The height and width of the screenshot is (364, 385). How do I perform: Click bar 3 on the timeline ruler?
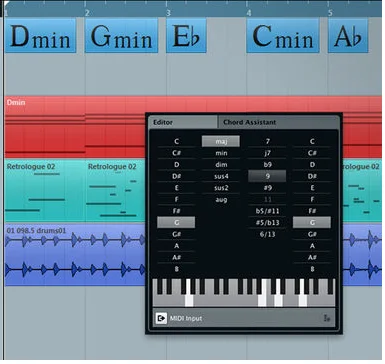click(168, 13)
